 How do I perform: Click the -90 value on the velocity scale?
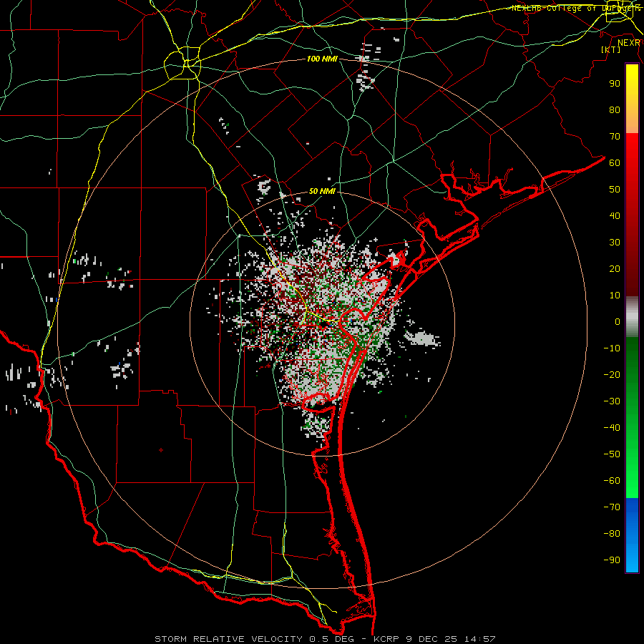click(612, 560)
